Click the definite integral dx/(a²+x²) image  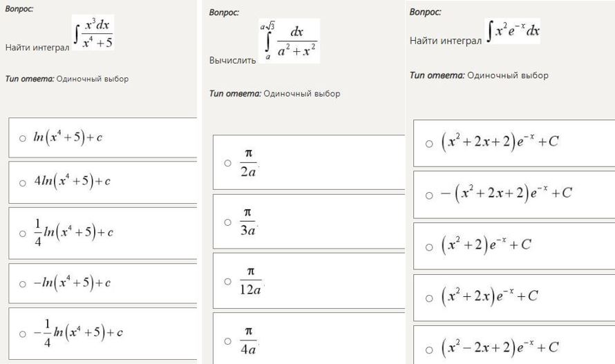click(x=290, y=41)
